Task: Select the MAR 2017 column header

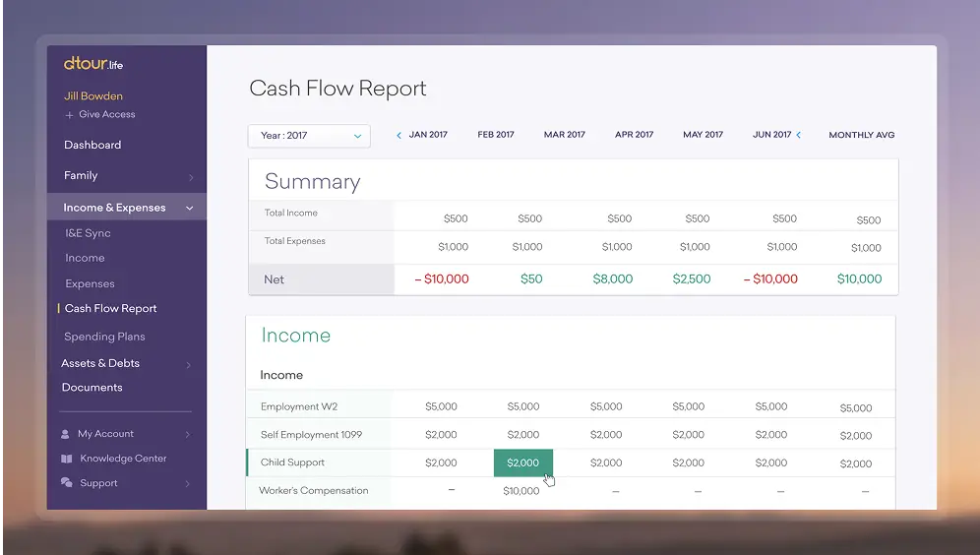Action: pyautogui.click(x=565, y=135)
